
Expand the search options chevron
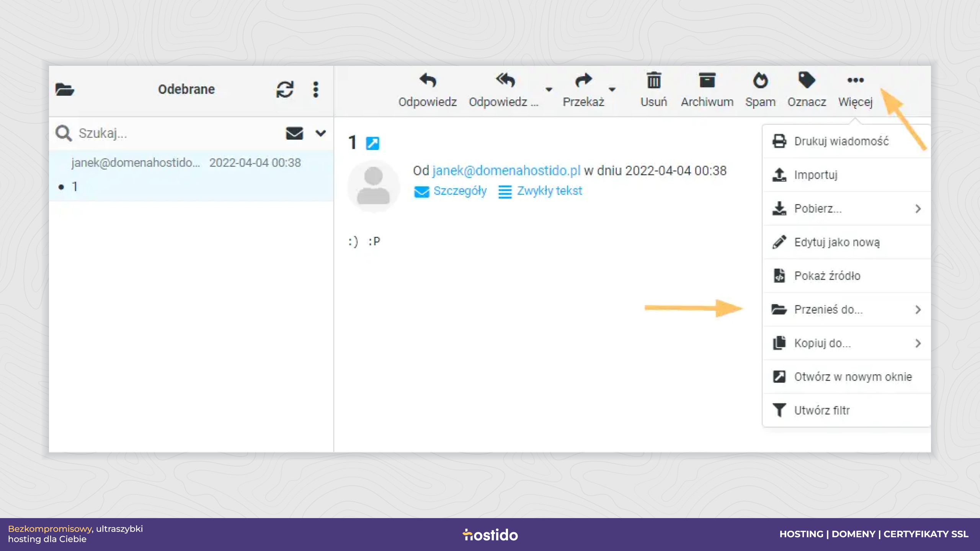point(321,133)
